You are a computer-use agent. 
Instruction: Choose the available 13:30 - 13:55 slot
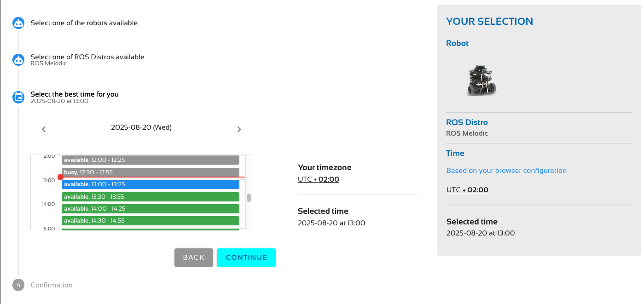tap(150, 197)
